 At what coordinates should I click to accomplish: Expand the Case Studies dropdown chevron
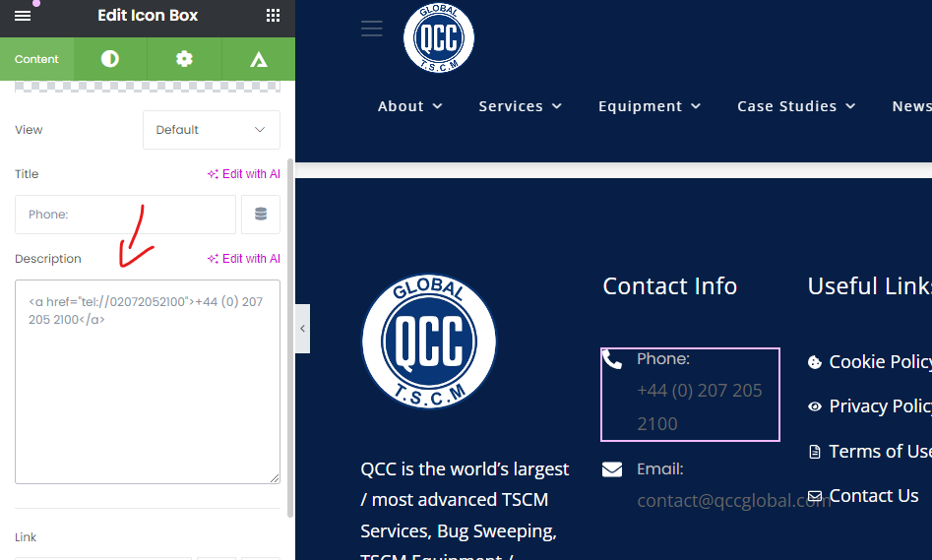pyautogui.click(x=850, y=106)
